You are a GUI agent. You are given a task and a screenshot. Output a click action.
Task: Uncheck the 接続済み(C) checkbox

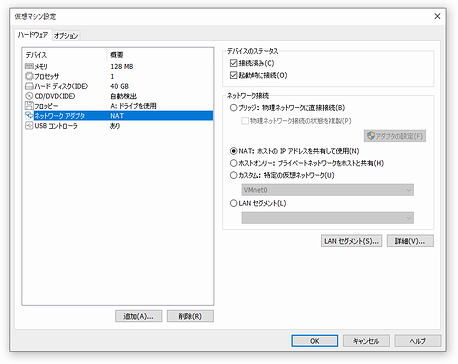coord(233,63)
